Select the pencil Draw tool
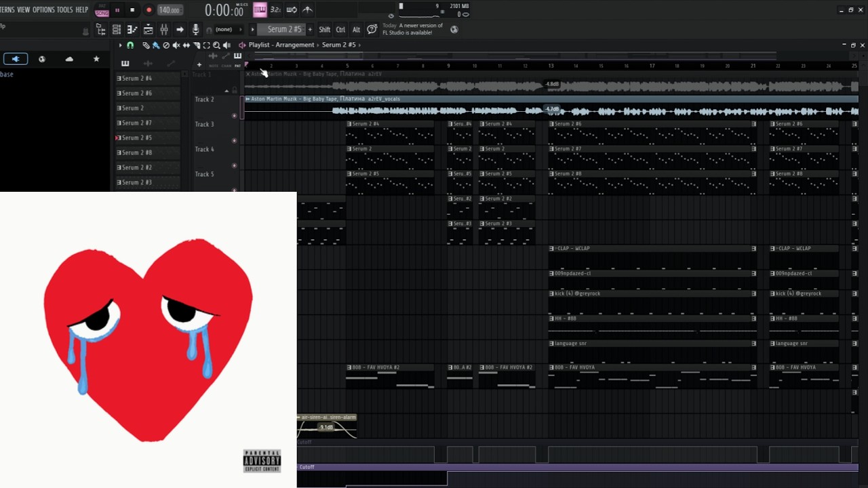 point(145,45)
